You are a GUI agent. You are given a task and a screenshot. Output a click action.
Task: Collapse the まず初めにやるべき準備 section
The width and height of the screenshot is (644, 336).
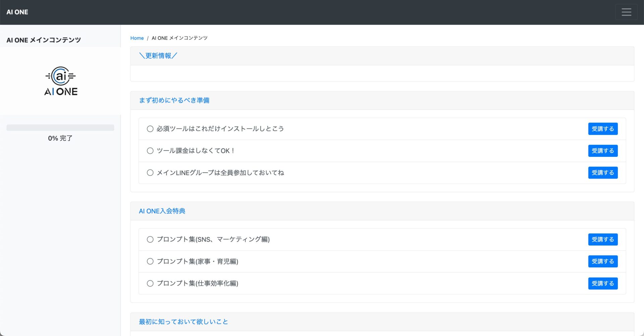pyautogui.click(x=174, y=100)
